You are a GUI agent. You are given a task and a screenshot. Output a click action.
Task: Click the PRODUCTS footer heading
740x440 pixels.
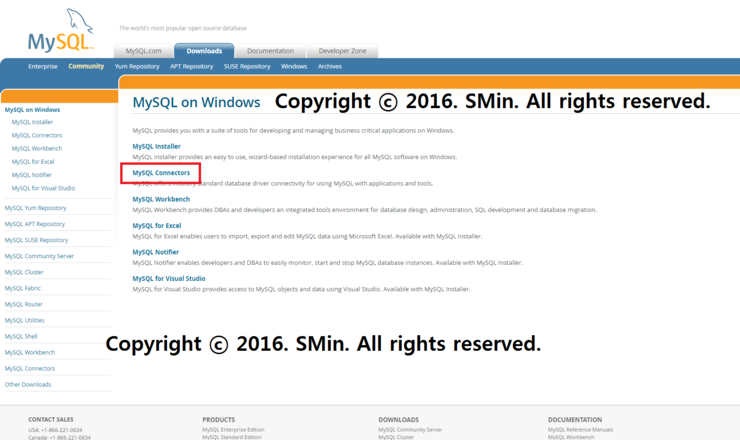tap(219, 419)
